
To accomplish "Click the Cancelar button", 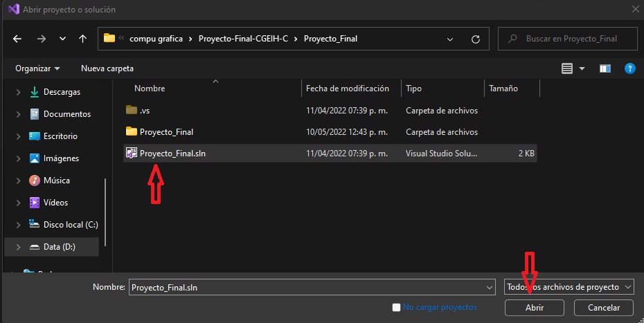I will [x=604, y=308].
